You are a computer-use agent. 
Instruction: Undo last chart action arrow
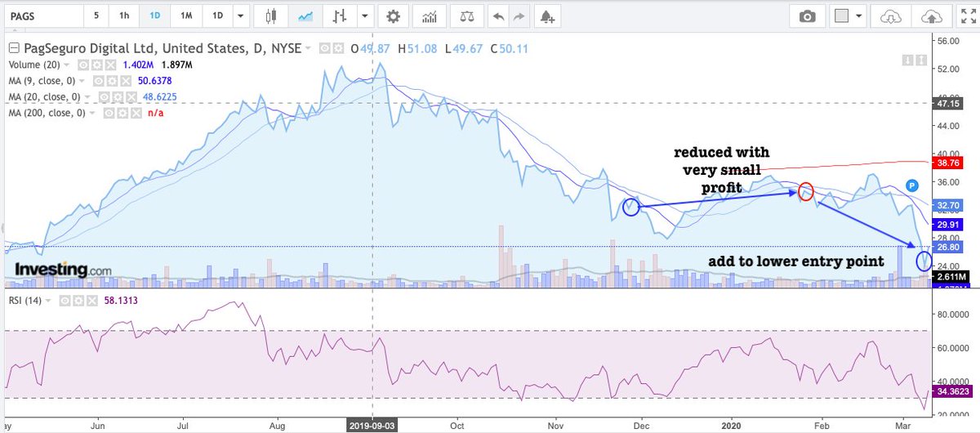pyautogui.click(x=498, y=16)
